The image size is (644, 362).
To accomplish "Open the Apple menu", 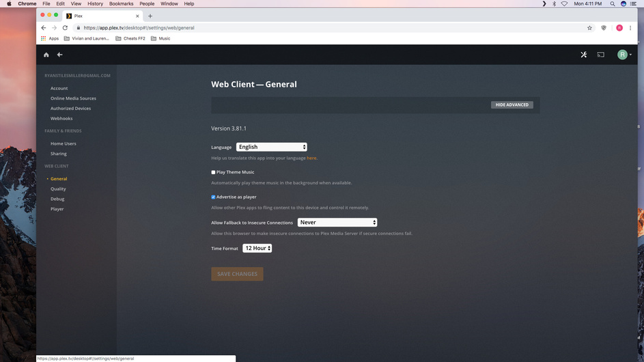I will pos(9,3).
